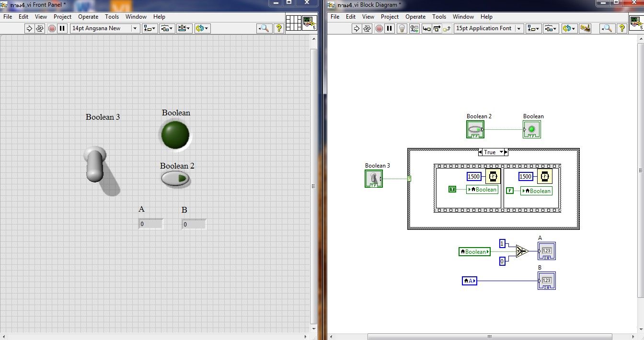Open Window menu in Block Diagram

(463, 16)
